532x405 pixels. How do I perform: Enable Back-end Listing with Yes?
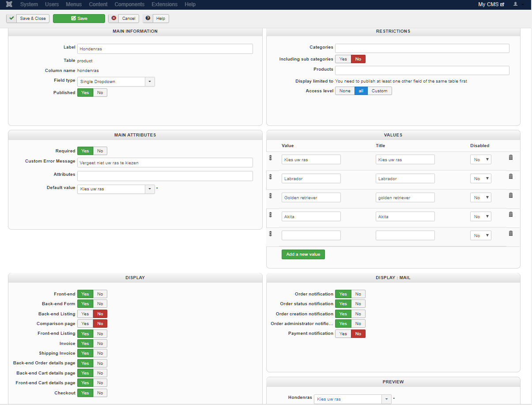point(85,314)
